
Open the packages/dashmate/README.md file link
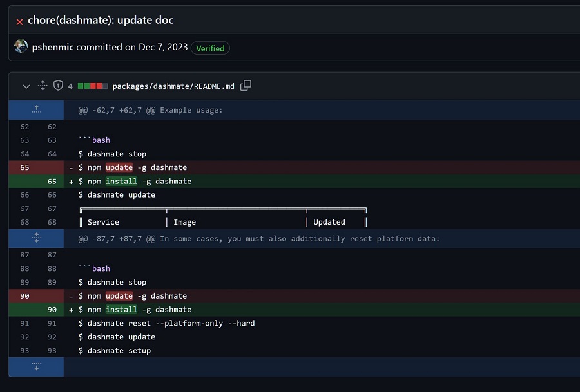point(173,86)
